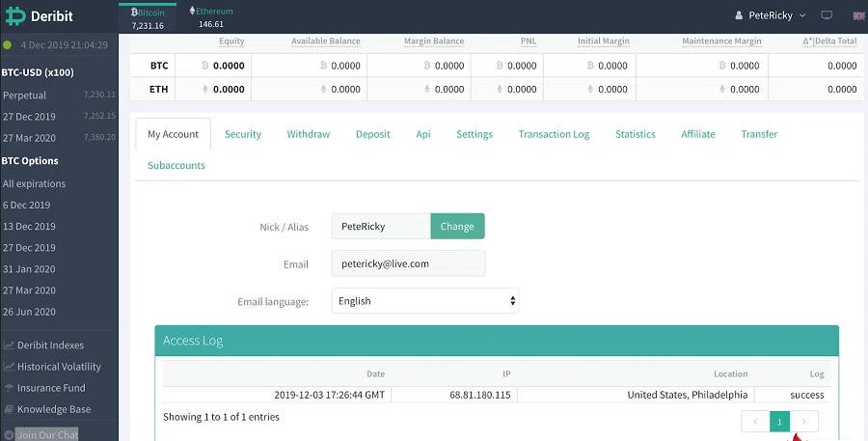Select page 1 of access log
This screenshot has height=441, width=868.
click(779, 422)
